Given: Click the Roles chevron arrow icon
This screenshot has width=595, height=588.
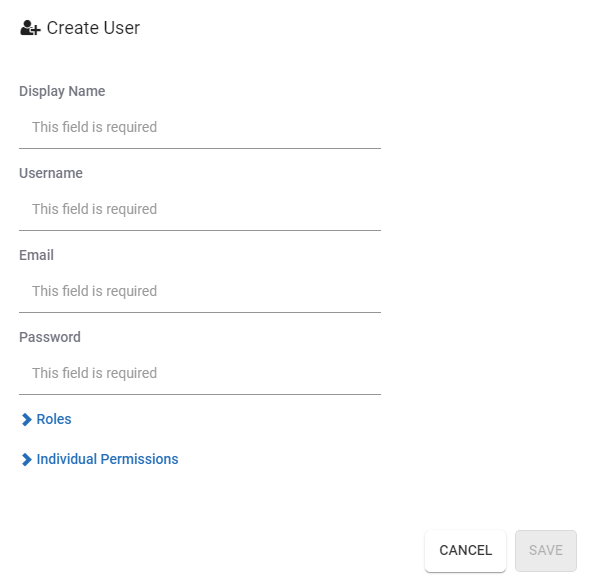Looking at the screenshot, I should pyautogui.click(x=27, y=419).
